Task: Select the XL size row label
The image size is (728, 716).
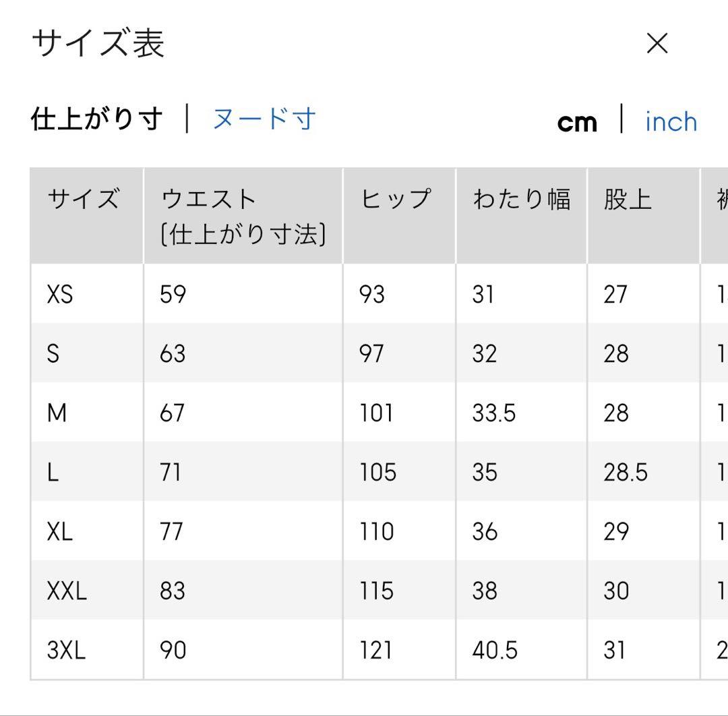Action: [60, 532]
